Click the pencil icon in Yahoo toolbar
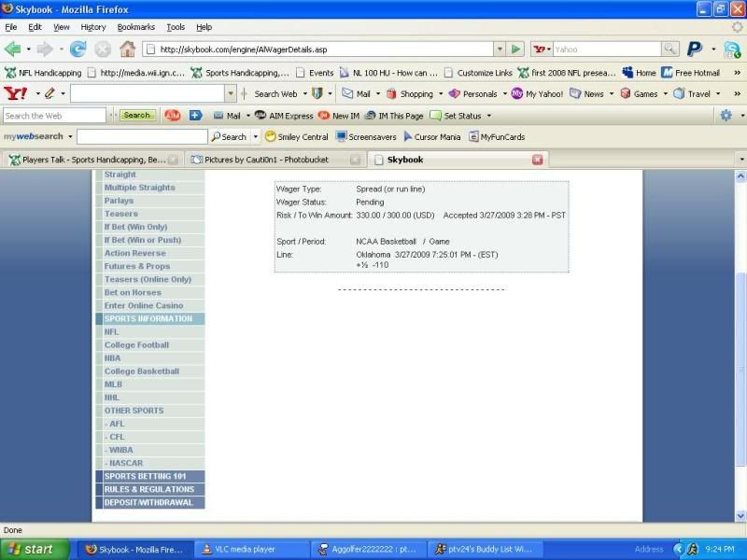 pos(49,93)
